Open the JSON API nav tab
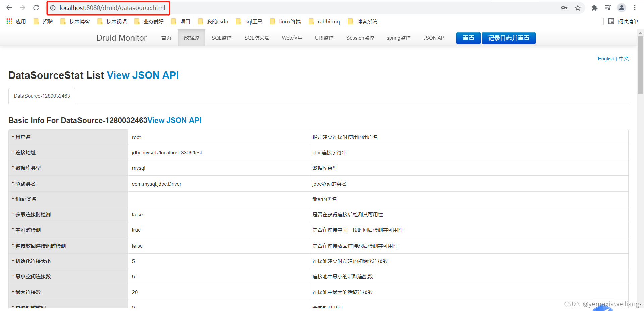Viewport: 644px width, 311px height. [x=434, y=38]
